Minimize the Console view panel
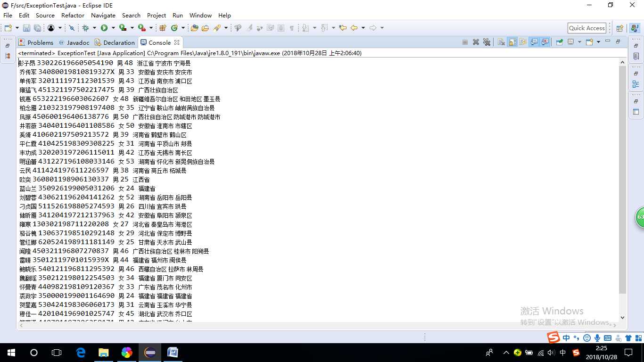644x362 pixels. pyautogui.click(x=608, y=41)
